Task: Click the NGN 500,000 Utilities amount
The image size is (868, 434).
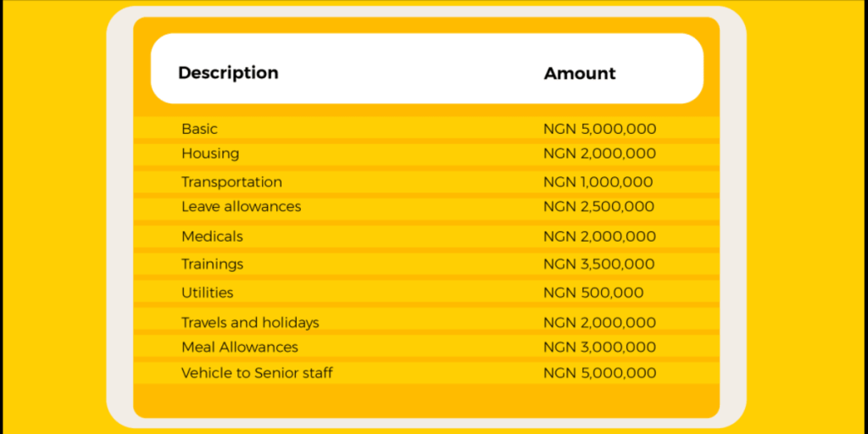Action: pos(593,292)
